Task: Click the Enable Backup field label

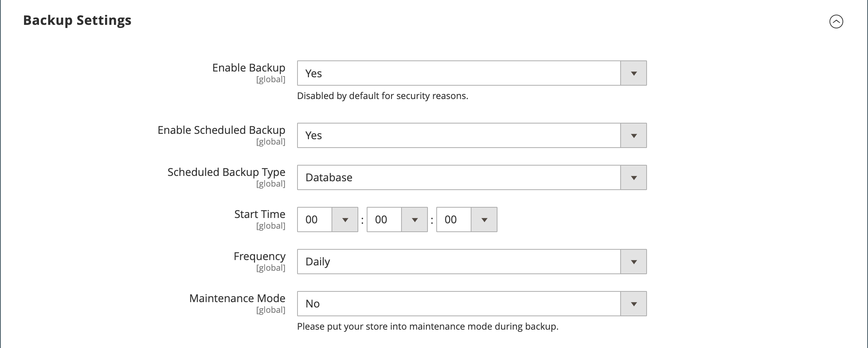Action: pyautogui.click(x=249, y=68)
